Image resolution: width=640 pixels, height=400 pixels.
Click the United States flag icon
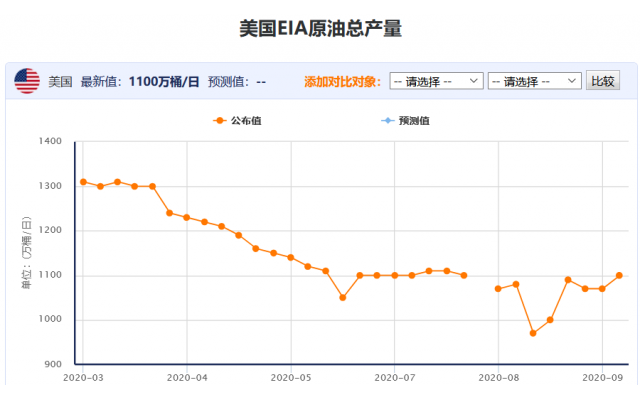tap(27, 81)
